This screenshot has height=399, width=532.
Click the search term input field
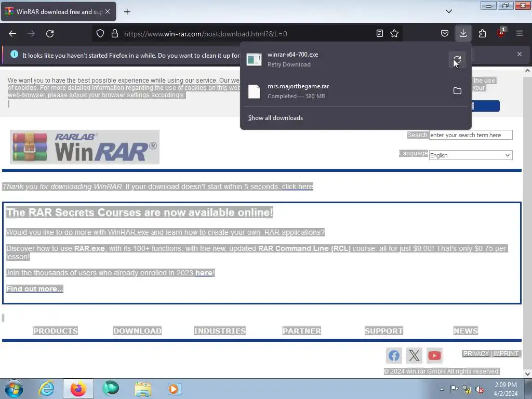coord(471,135)
